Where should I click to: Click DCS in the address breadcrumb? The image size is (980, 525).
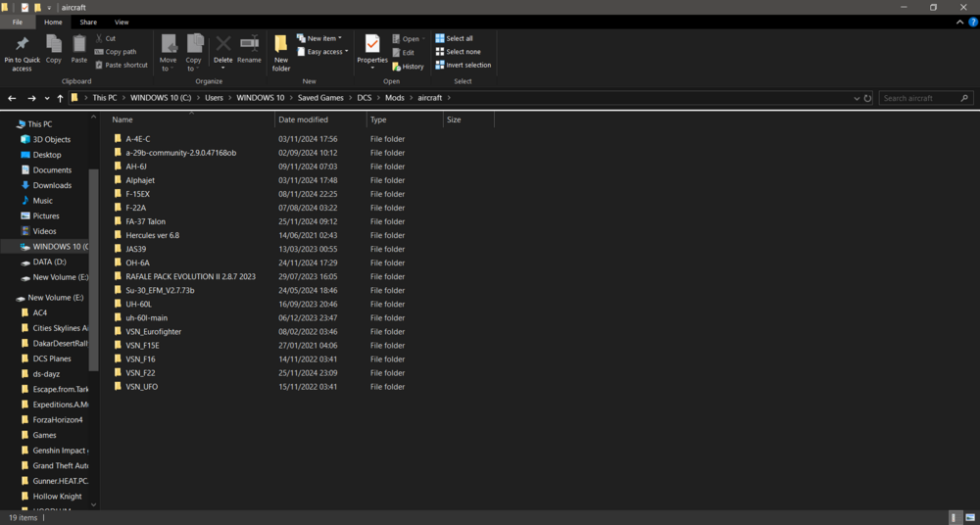(364, 98)
